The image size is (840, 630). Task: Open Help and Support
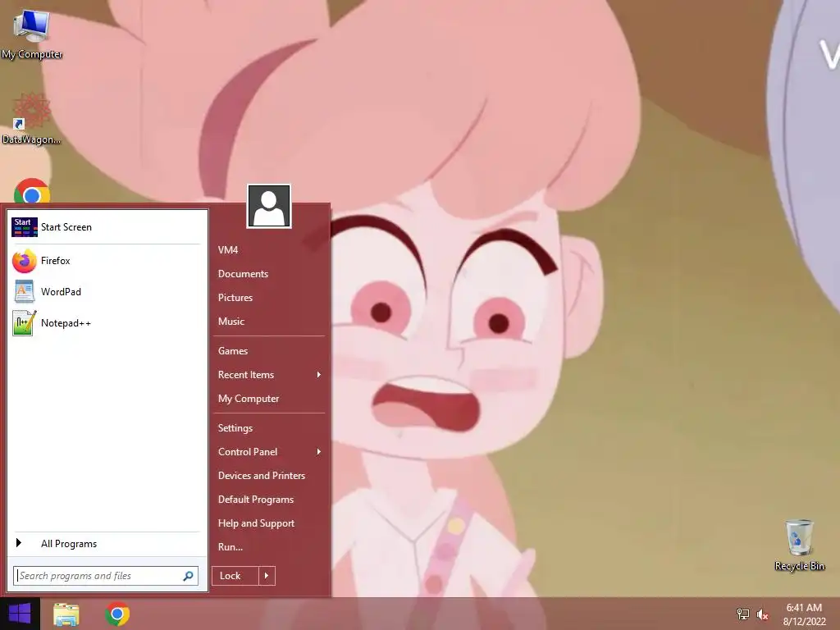coord(269,523)
